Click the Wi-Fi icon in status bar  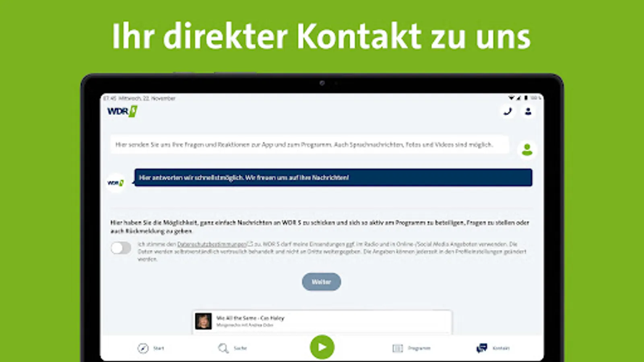511,98
